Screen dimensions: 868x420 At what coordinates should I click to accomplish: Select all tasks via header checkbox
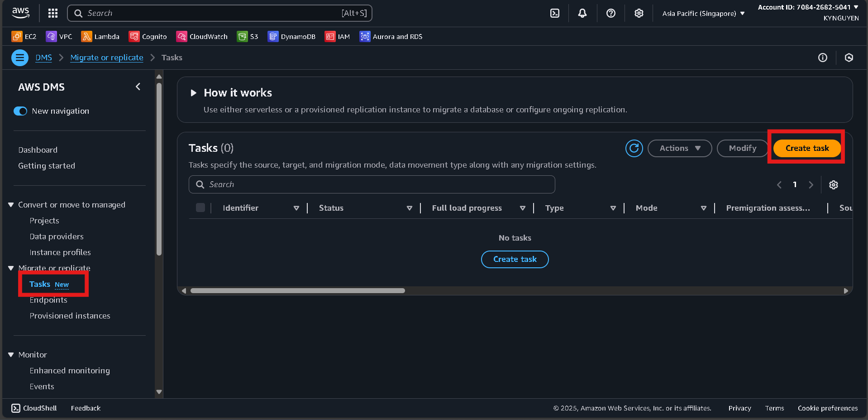click(x=200, y=208)
